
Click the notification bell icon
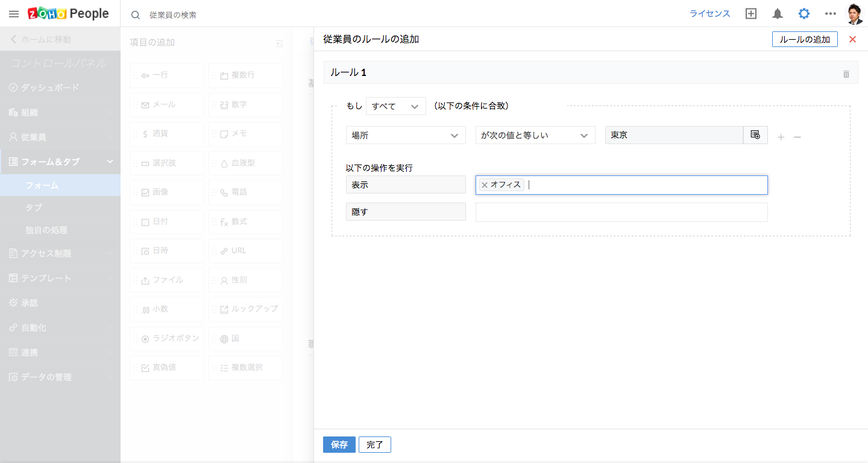tap(778, 14)
